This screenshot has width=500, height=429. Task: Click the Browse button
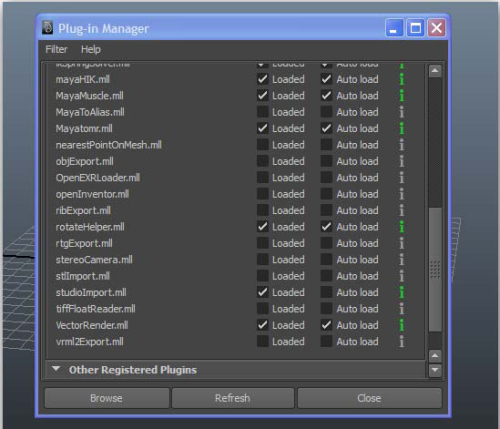point(107,398)
